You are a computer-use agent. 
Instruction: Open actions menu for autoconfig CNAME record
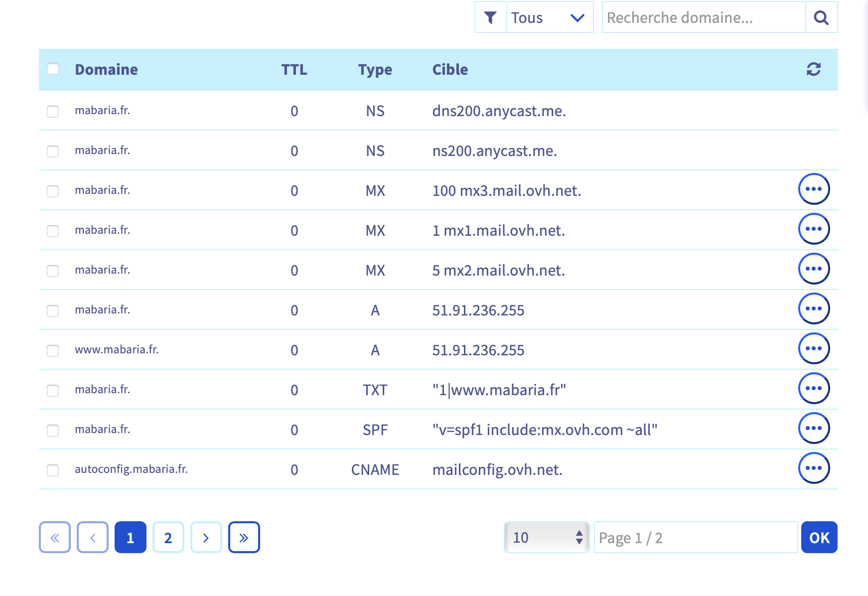pyautogui.click(x=813, y=468)
